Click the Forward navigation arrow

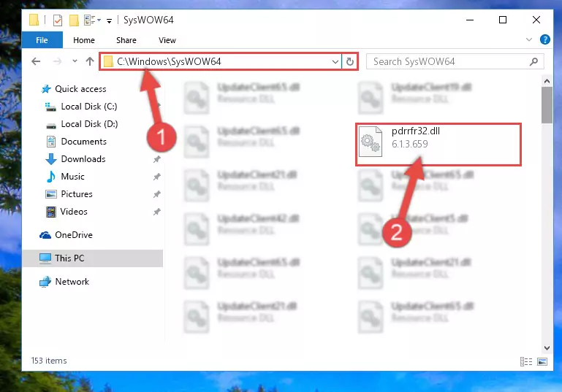point(57,61)
